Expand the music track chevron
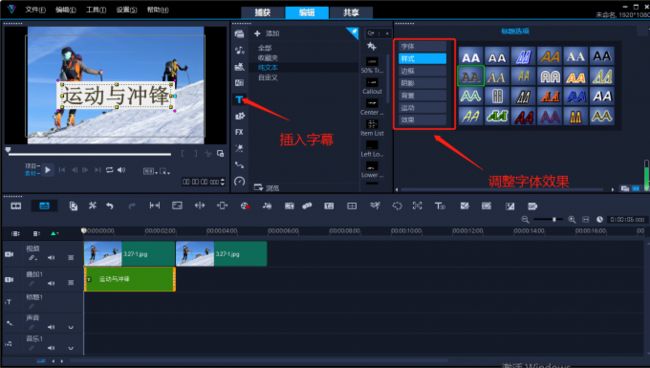Viewport: 650px width, 368px height. coord(71,348)
